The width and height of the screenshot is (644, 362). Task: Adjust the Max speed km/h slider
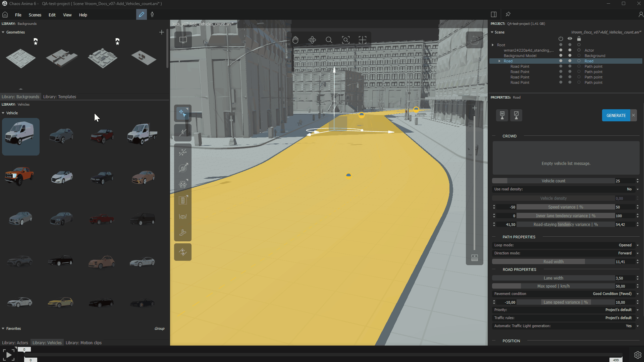[553, 286]
